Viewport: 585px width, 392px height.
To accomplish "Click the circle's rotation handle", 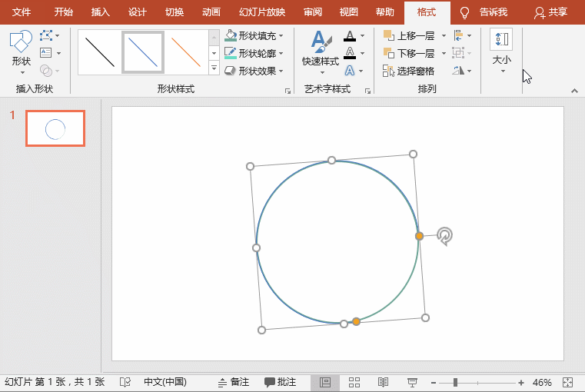I will tap(445, 236).
